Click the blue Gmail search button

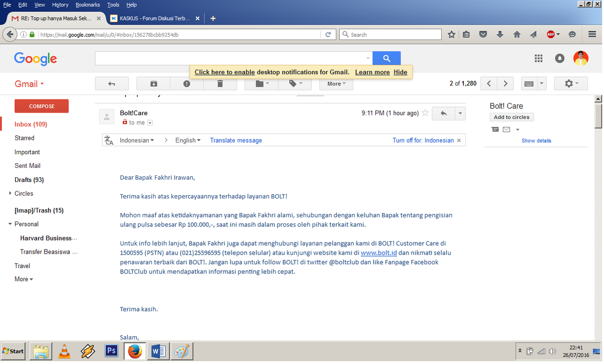386,58
